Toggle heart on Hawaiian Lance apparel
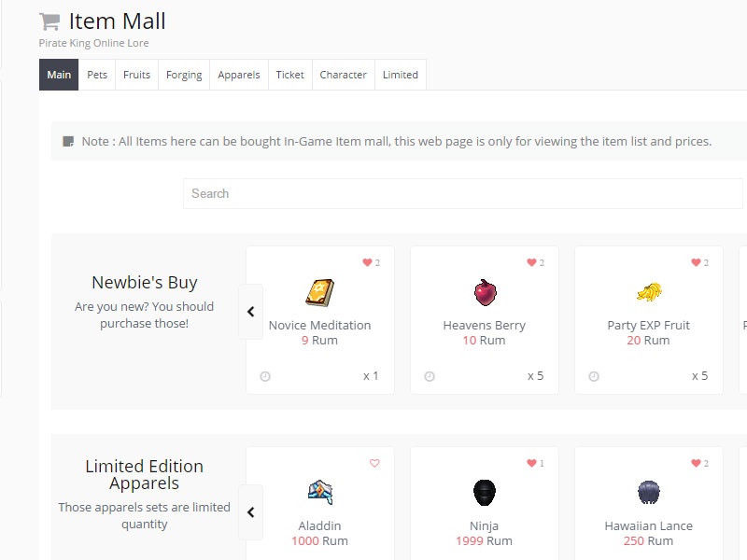Image resolution: width=747 pixels, height=560 pixels. [x=696, y=463]
